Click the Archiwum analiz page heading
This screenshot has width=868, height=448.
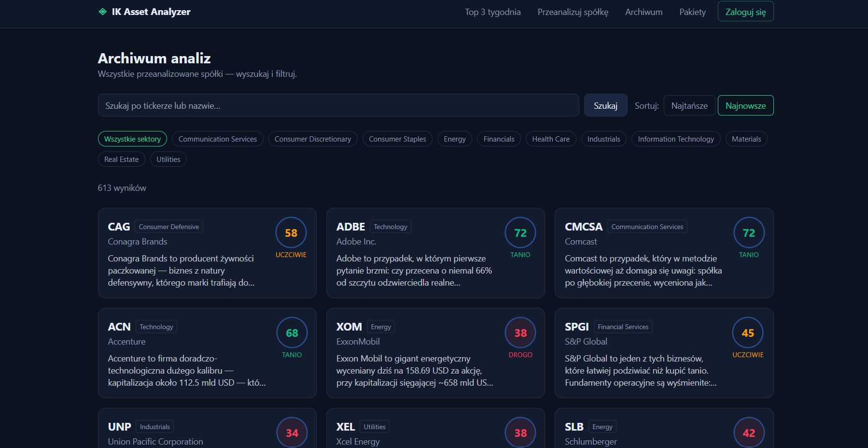(x=154, y=58)
